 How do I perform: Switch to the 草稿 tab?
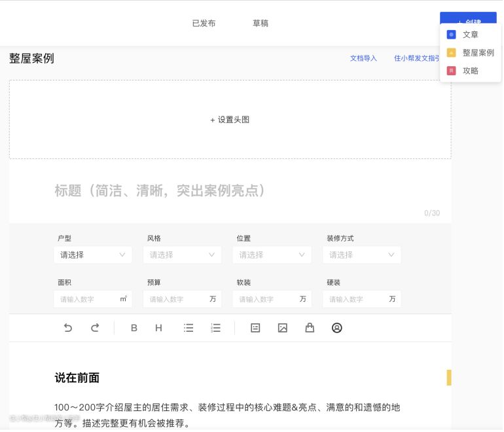(261, 24)
